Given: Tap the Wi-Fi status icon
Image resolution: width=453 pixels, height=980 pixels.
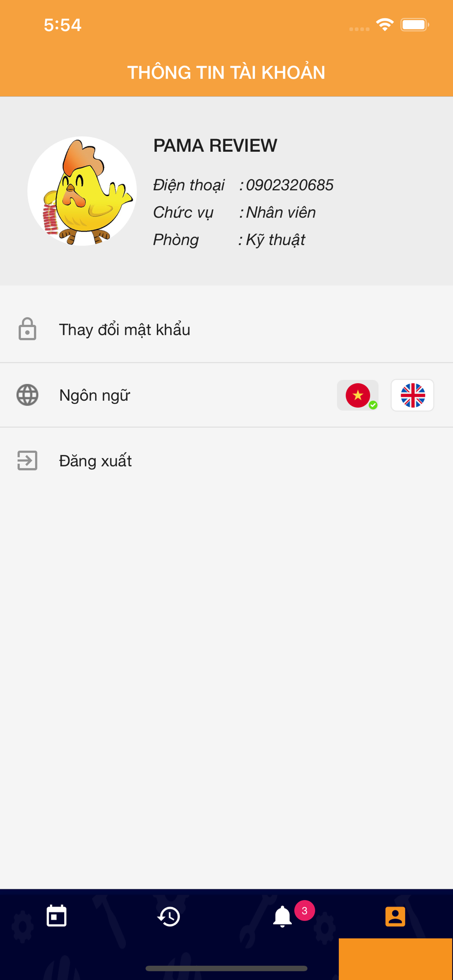Looking at the screenshot, I should pos(385,24).
